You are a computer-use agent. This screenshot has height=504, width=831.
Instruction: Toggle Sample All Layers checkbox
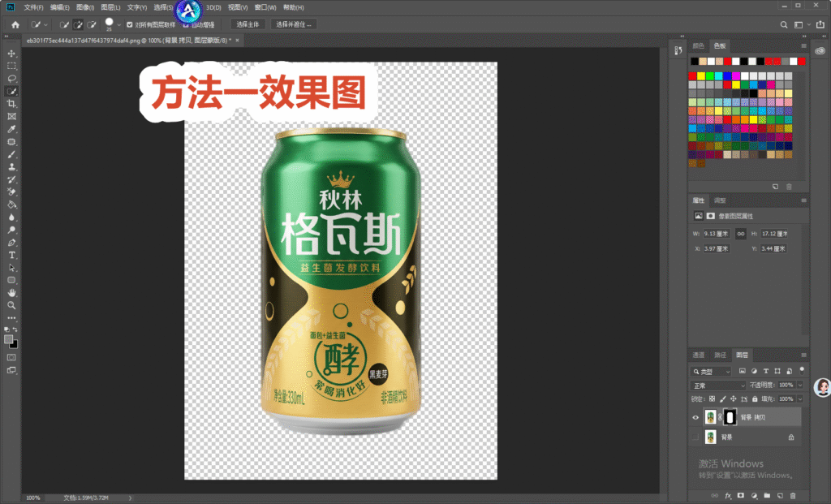[x=129, y=24]
